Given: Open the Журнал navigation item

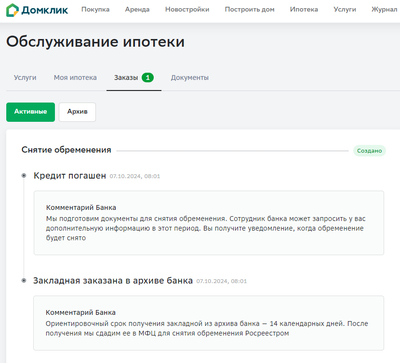Looking at the screenshot, I should [x=384, y=10].
